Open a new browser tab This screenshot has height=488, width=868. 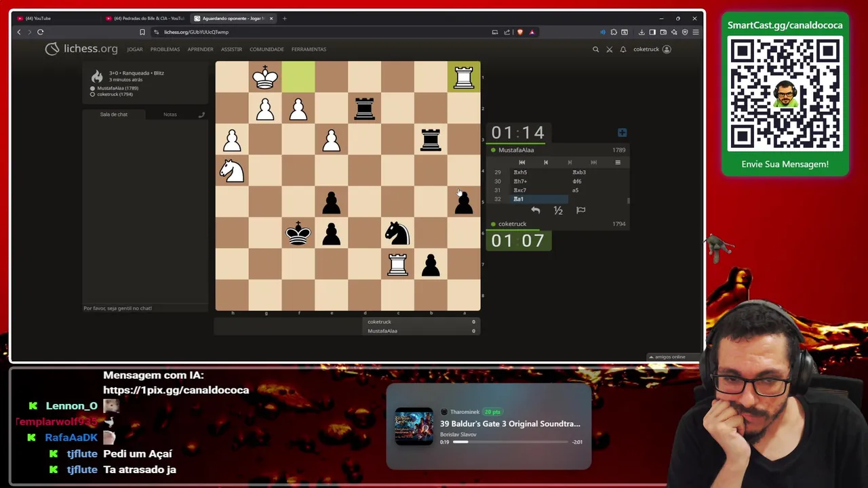[284, 18]
